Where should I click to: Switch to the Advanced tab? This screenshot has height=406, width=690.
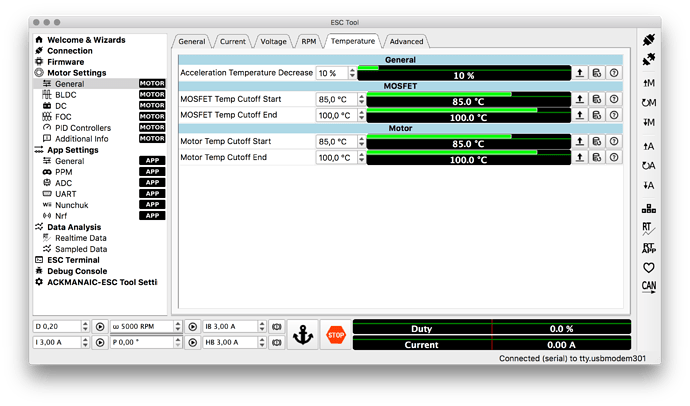[x=406, y=42]
